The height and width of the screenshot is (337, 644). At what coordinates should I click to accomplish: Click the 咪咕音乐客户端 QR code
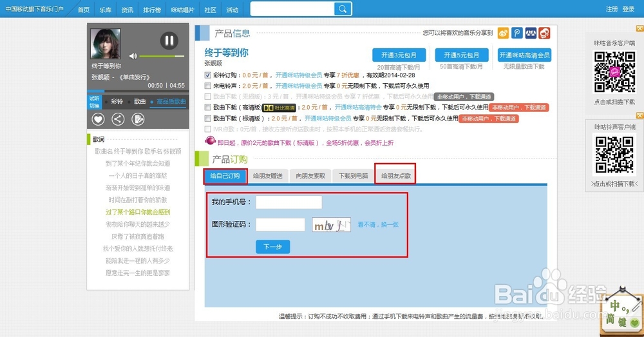click(x=614, y=72)
